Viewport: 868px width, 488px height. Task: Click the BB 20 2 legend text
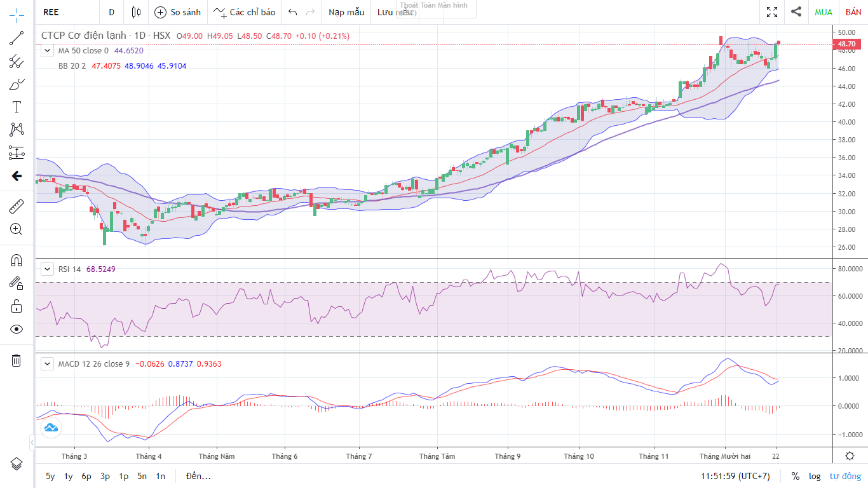point(72,65)
